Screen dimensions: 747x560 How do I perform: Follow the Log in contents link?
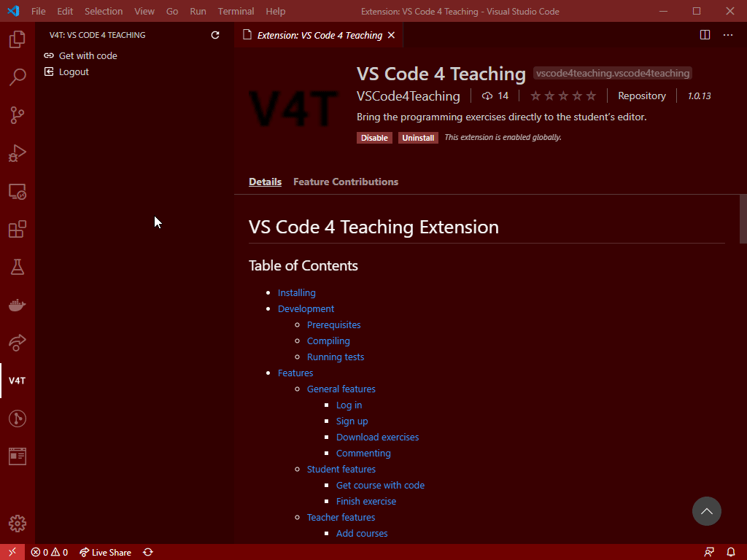click(349, 405)
